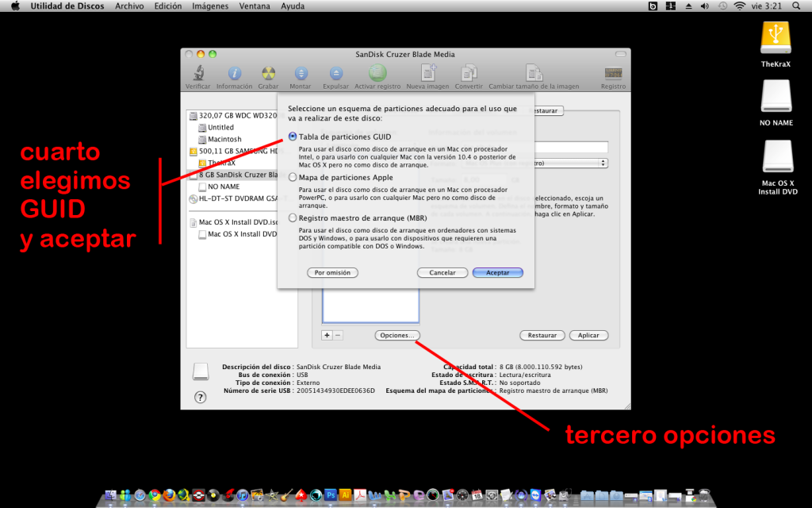Open the Utilidad de Discos menu

(67, 6)
